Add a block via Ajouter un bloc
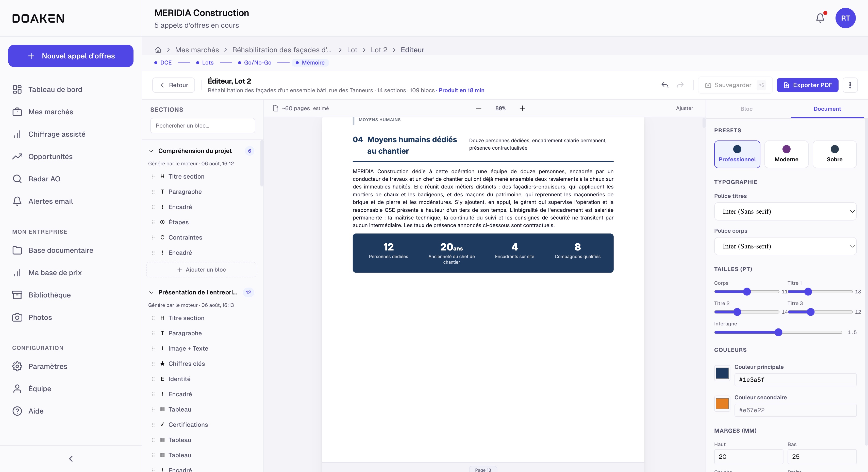The height and width of the screenshot is (472, 868). (x=201, y=270)
